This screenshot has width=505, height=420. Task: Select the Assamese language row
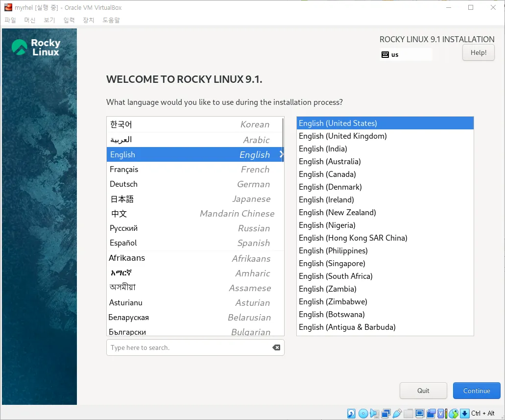[x=195, y=288]
